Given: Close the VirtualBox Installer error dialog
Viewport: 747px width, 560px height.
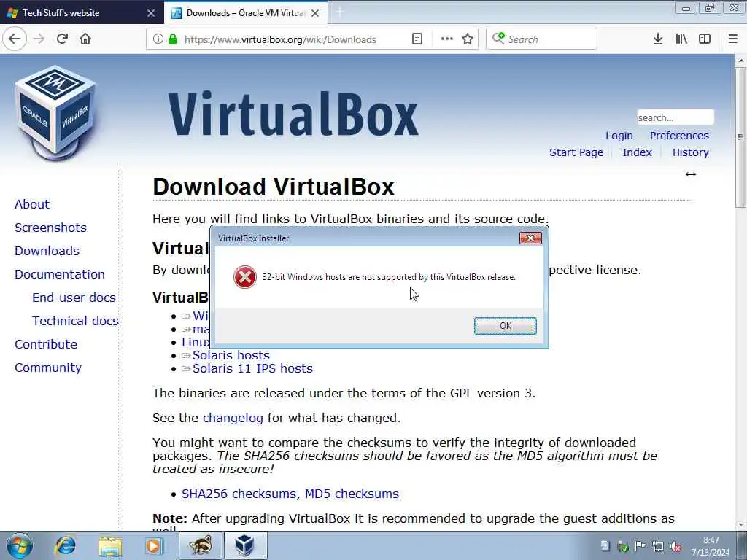Looking at the screenshot, I should coord(530,238).
